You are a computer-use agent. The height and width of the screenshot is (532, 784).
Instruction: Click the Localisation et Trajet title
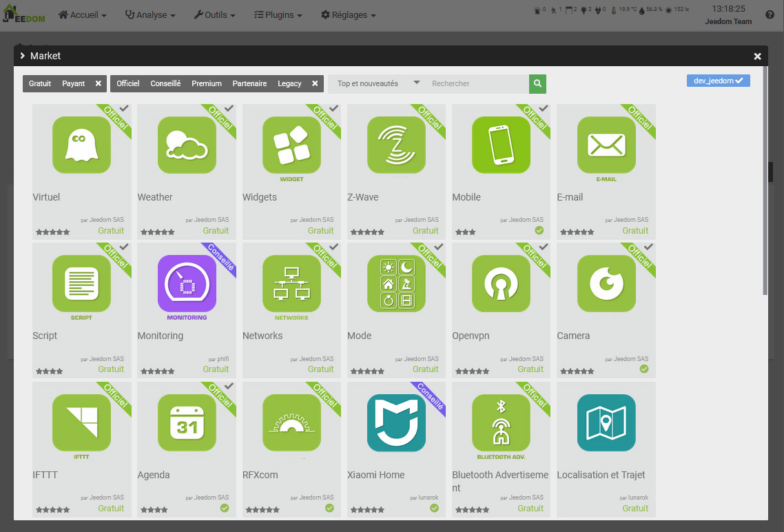pos(601,475)
